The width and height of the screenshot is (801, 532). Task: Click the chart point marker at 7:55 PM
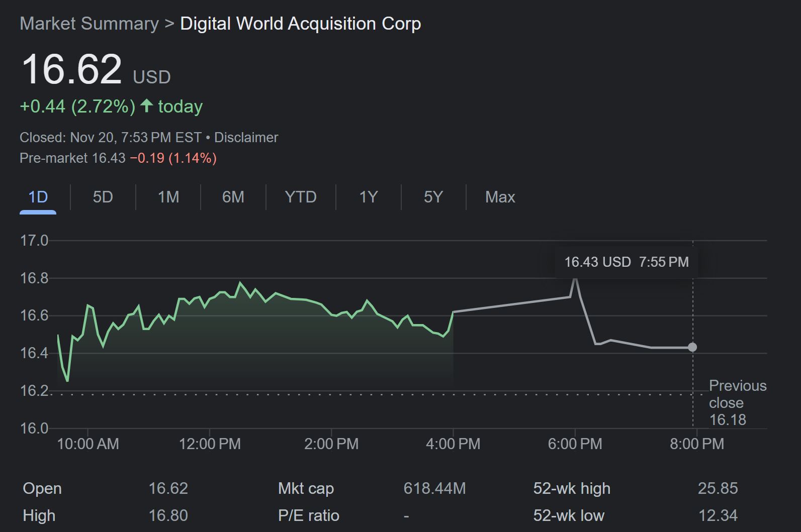click(x=692, y=347)
